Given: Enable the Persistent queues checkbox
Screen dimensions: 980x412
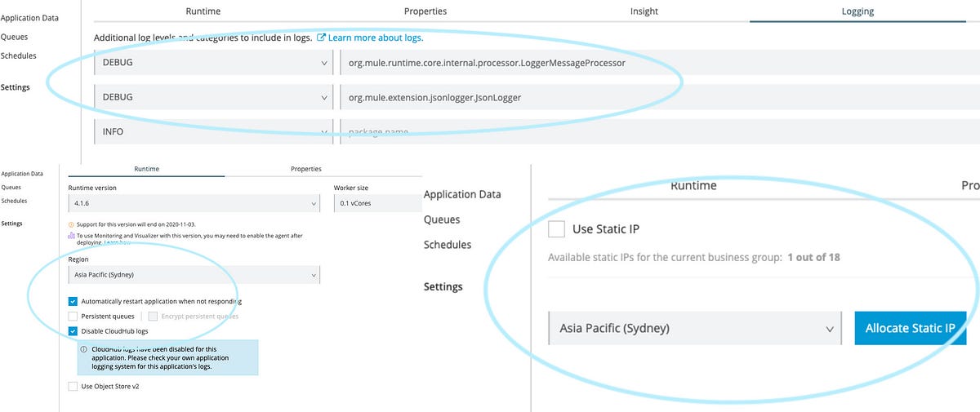Looking at the screenshot, I should [x=73, y=316].
